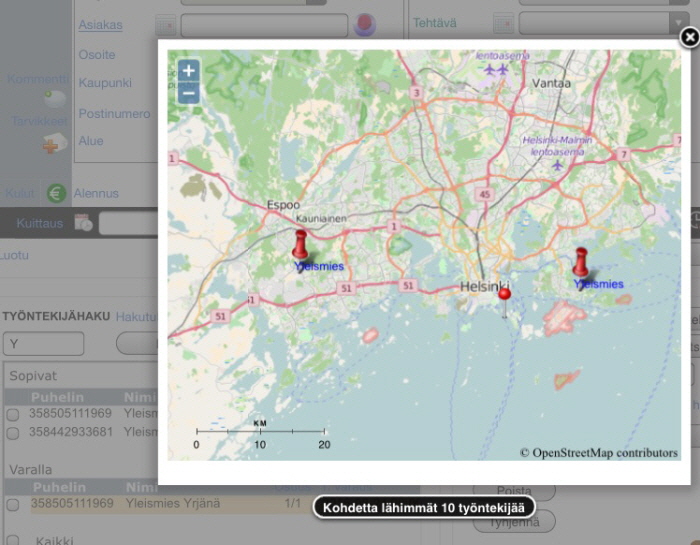Click 'Kohdetta lähimmät 10 työntekijää' button
700x545 pixels.
click(423, 508)
